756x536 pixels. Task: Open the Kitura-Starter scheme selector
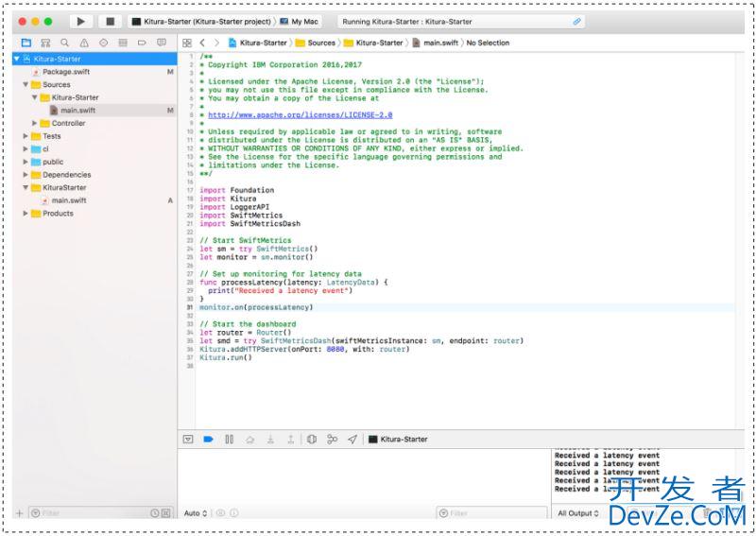[201, 21]
